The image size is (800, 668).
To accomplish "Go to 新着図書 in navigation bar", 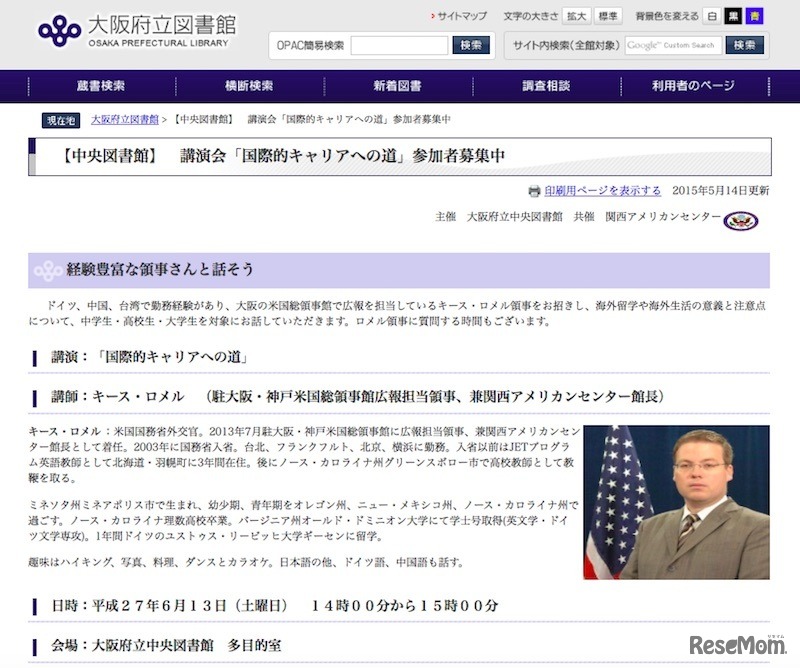I will coord(399,86).
